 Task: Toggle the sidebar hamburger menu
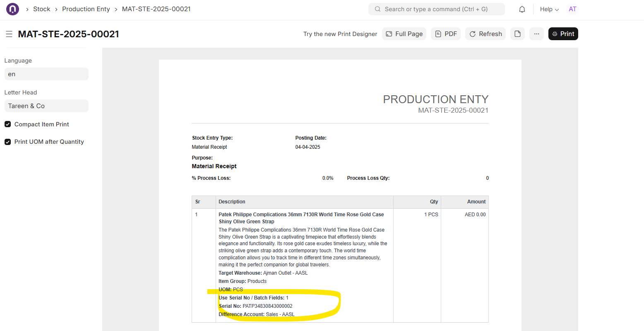tap(9, 34)
